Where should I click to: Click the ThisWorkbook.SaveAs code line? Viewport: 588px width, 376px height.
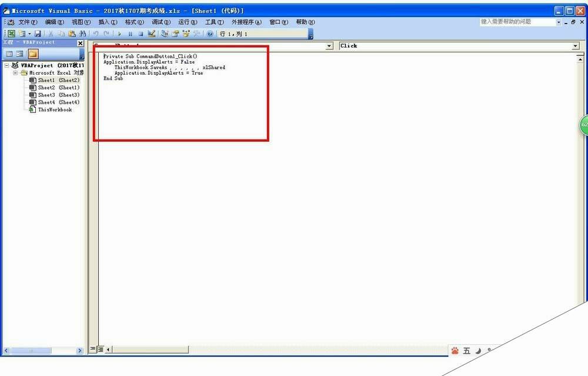pyautogui.click(x=170, y=68)
